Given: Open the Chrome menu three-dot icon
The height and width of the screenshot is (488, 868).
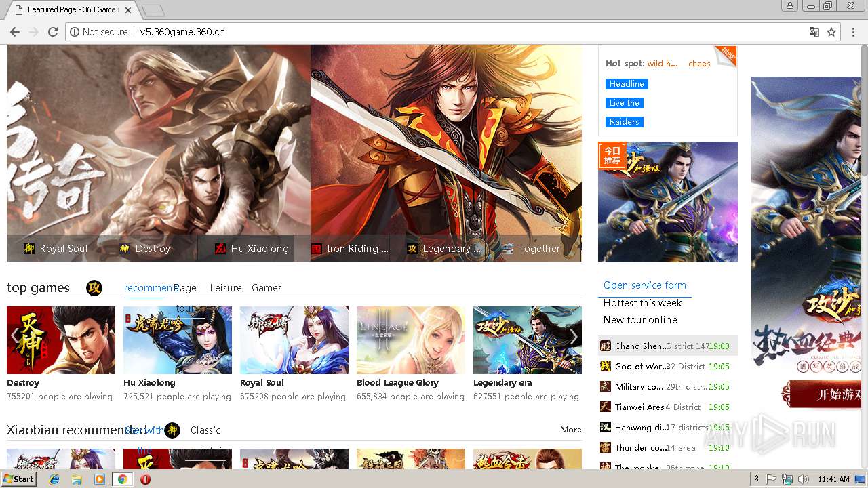Looking at the screenshot, I should tap(853, 32).
